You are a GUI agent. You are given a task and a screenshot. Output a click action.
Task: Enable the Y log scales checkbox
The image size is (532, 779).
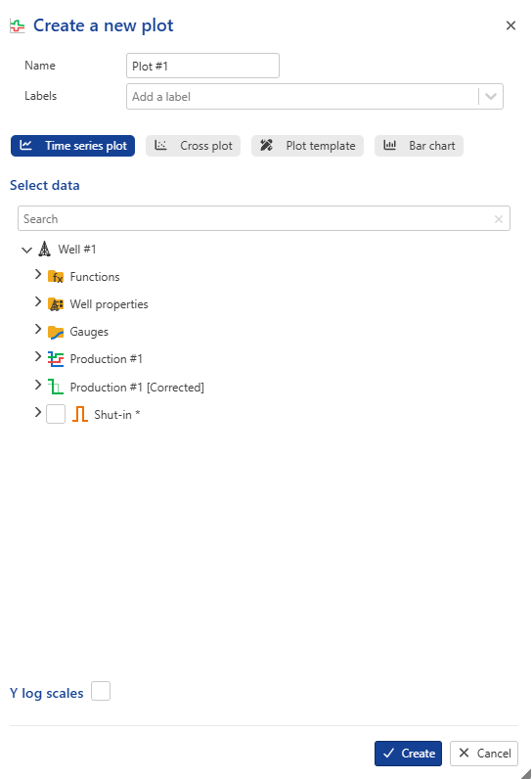[x=101, y=691]
